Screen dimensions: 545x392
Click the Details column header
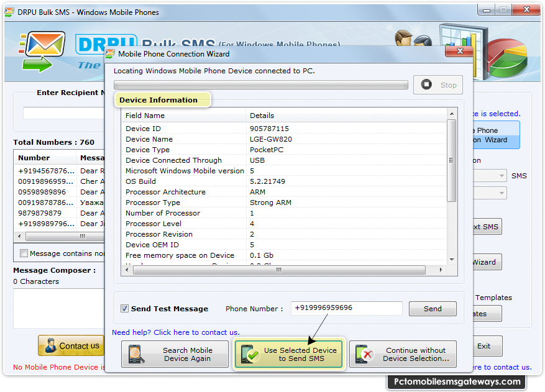point(346,116)
